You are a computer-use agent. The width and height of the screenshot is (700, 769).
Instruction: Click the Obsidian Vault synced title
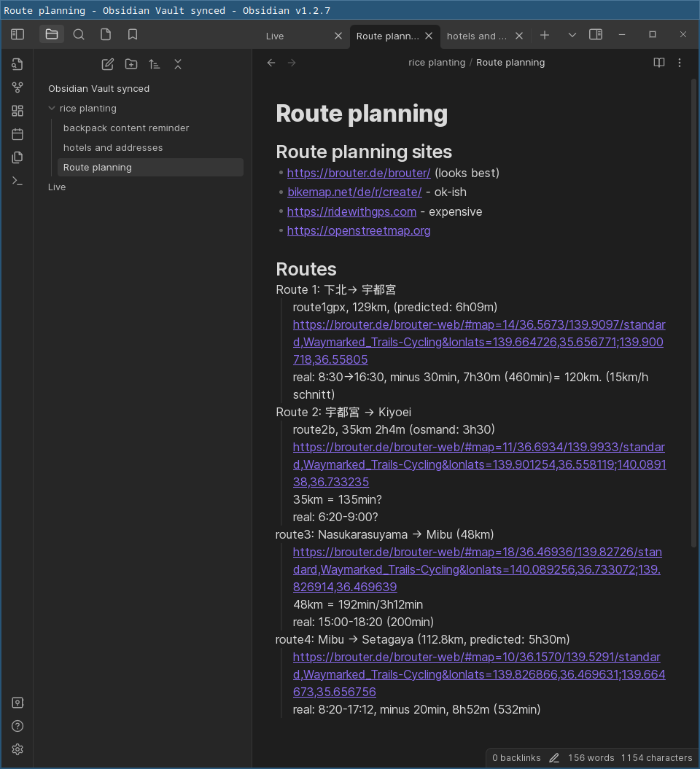click(98, 89)
